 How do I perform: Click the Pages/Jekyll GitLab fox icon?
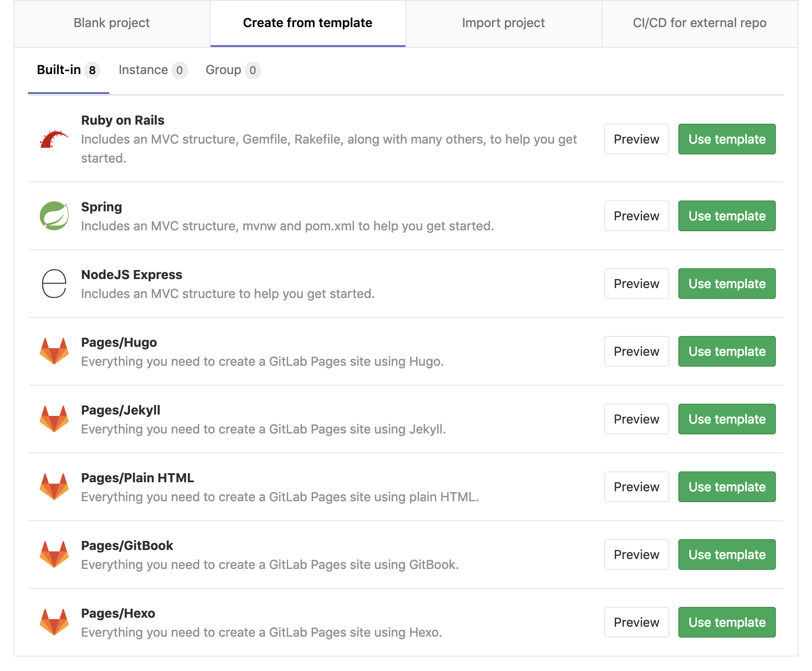(54, 419)
